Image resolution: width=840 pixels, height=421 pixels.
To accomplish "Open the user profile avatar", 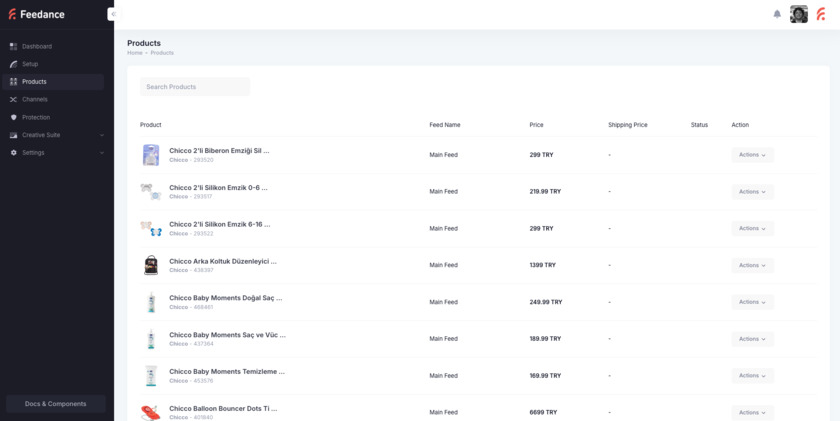I will coord(799,14).
